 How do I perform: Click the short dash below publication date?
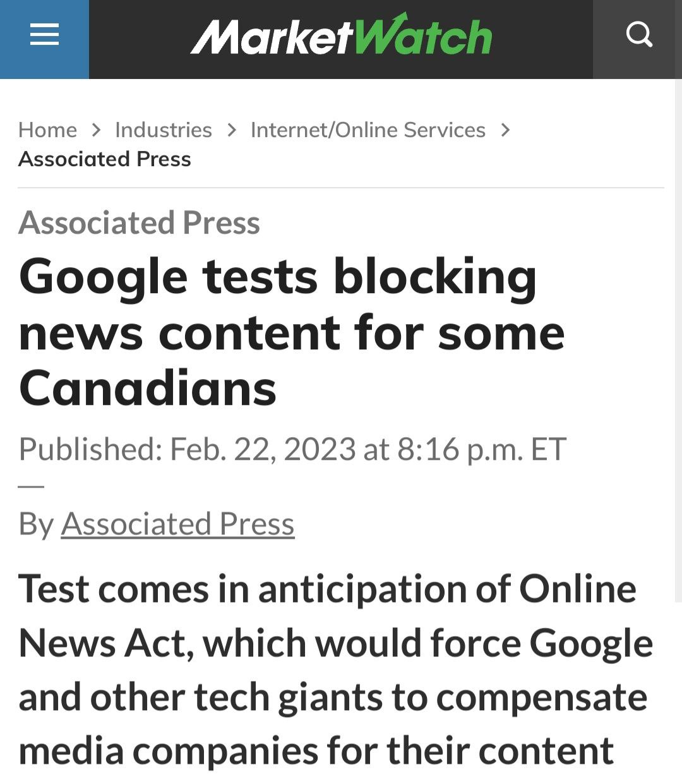coord(31,487)
